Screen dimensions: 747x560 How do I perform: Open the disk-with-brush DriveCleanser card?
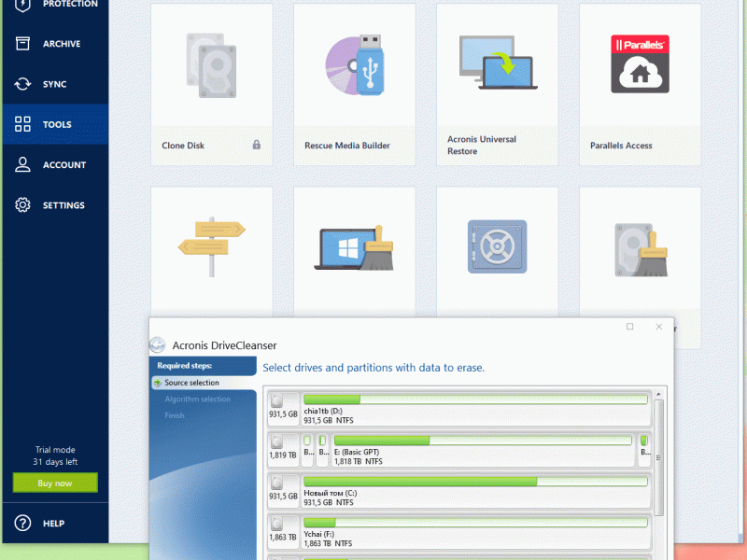tap(640, 251)
